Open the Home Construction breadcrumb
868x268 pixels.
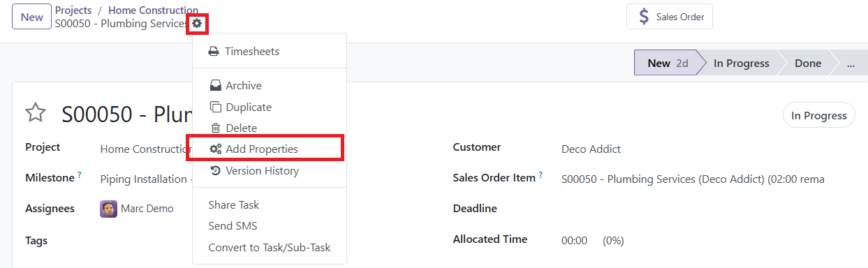pos(153,10)
